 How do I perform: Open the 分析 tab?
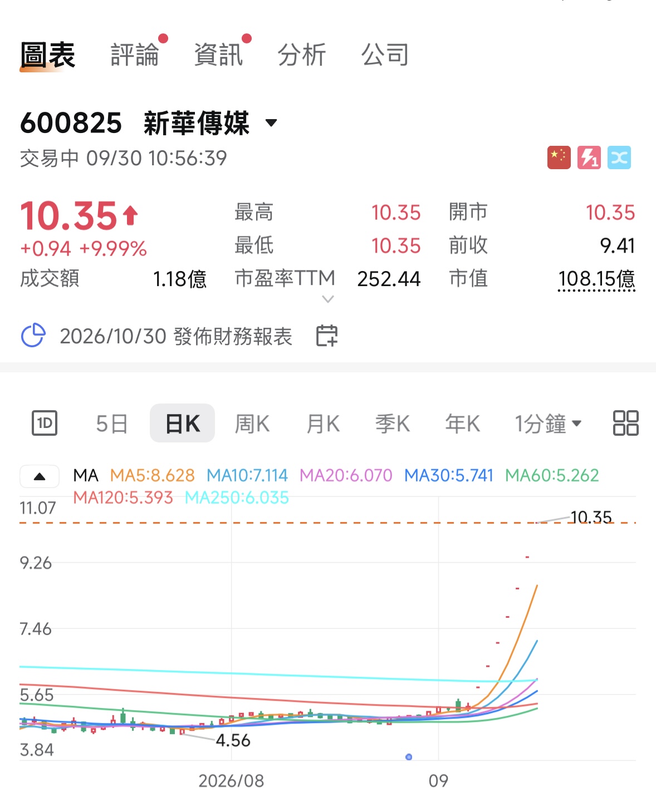coord(302,55)
